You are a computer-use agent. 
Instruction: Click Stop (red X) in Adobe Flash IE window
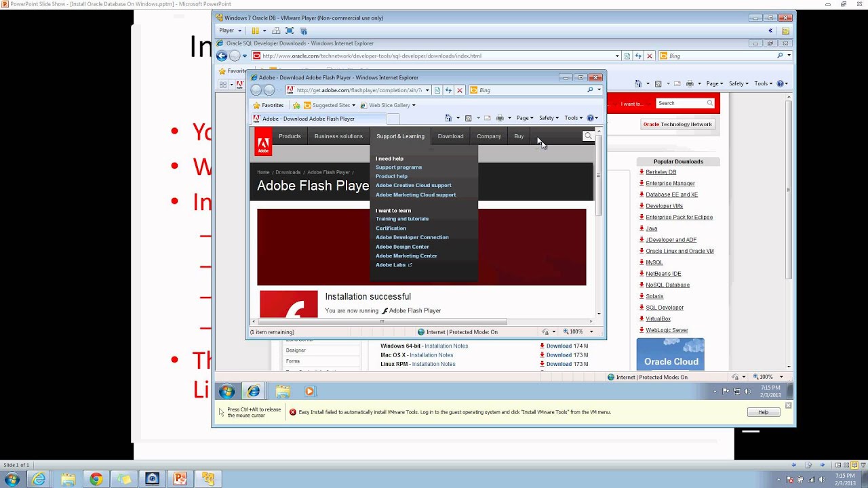[460, 90]
